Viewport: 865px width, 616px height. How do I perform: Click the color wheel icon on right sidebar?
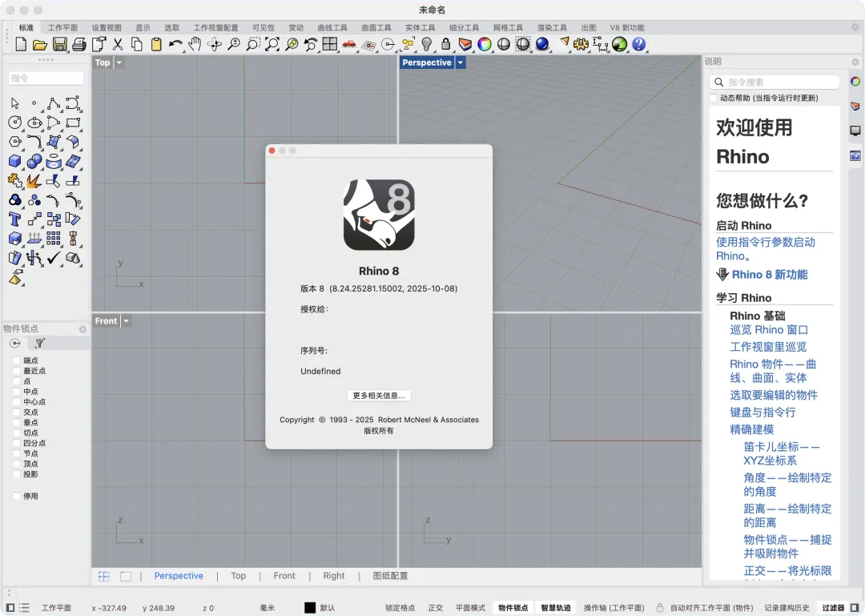(855, 82)
